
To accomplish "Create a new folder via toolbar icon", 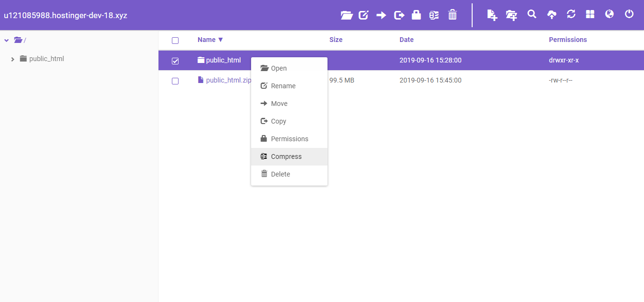I will click(511, 15).
